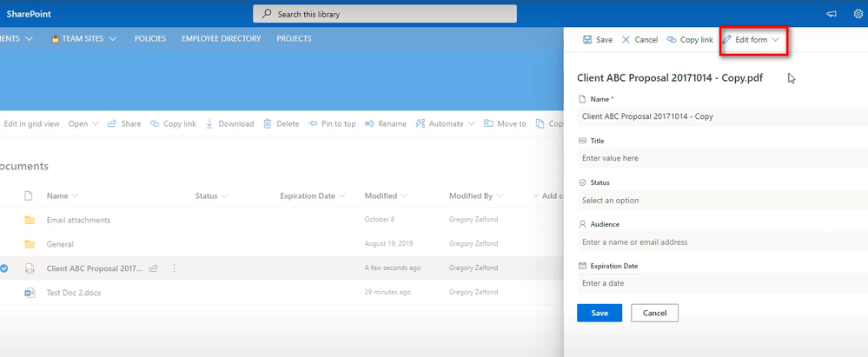The image size is (868, 357).
Task: Open the Status Select an option dropdown
Action: click(722, 201)
